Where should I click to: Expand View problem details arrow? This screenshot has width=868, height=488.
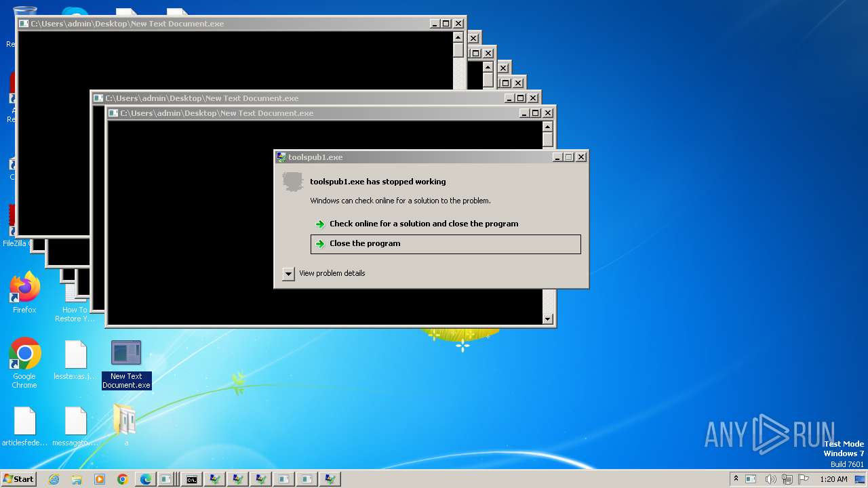tap(288, 274)
